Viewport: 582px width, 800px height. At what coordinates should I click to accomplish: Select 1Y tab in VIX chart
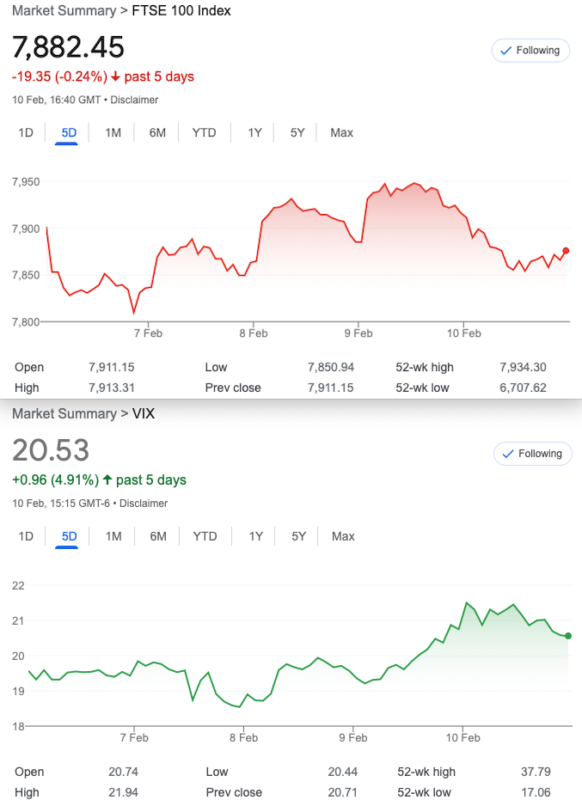256,537
